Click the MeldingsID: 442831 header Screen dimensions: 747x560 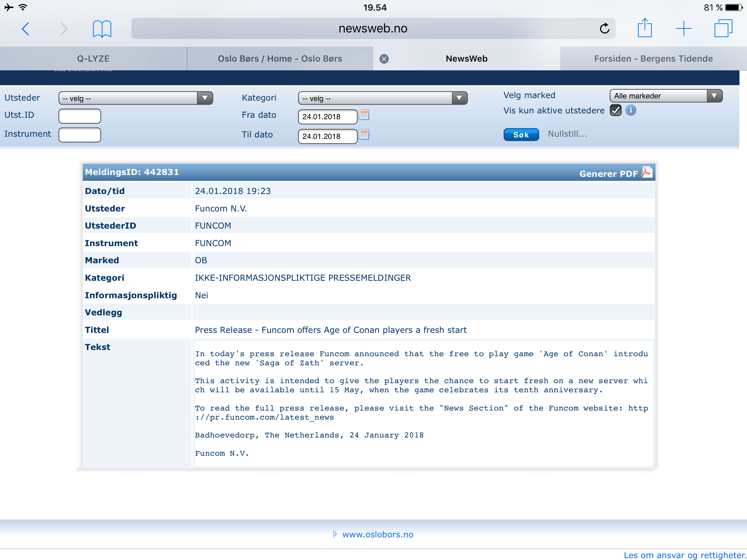click(132, 172)
